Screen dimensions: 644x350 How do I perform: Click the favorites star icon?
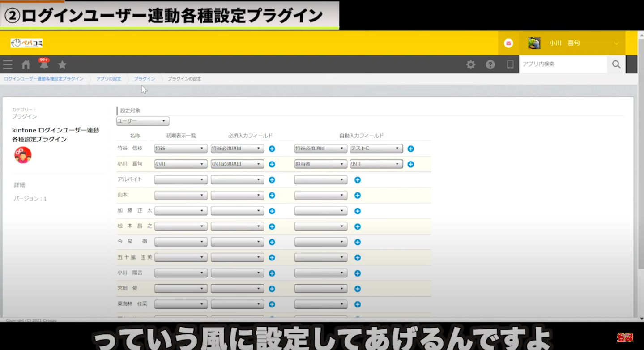click(62, 64)
